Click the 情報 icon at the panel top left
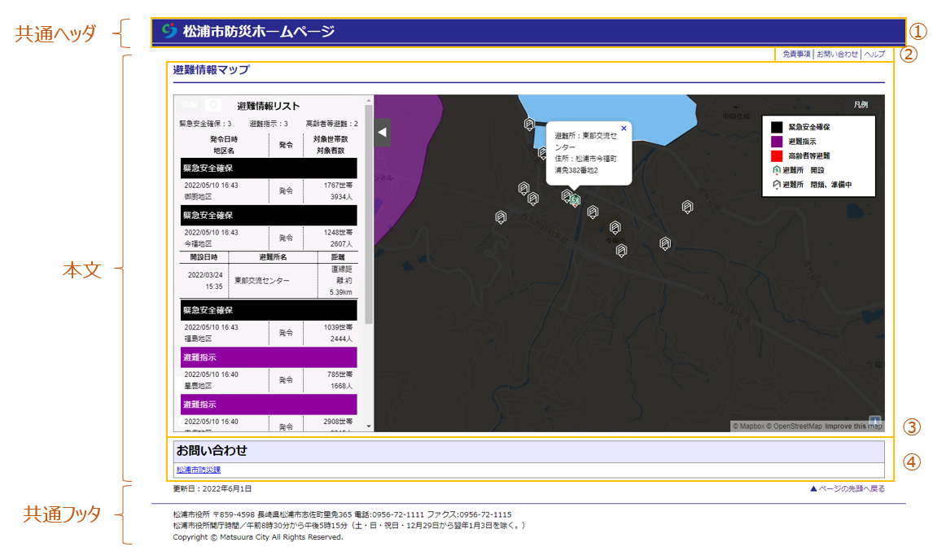 pyautogui.click(x=189, y=104)
